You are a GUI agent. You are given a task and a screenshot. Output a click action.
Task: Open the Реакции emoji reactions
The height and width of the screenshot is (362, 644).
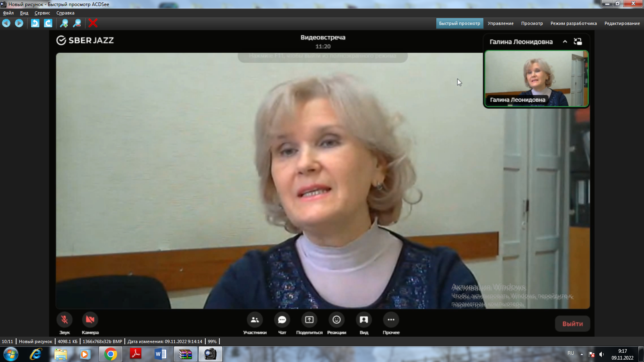[336, 320]
